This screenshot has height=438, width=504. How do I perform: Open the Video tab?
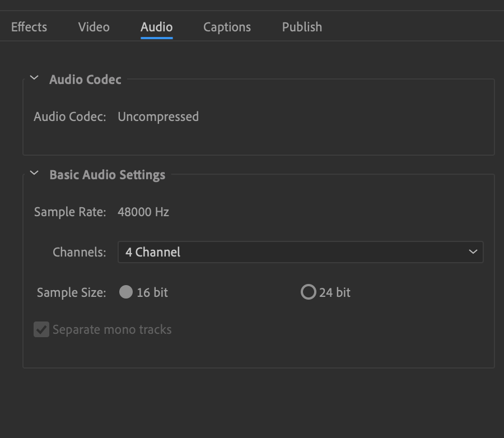[x=93, y=26]
